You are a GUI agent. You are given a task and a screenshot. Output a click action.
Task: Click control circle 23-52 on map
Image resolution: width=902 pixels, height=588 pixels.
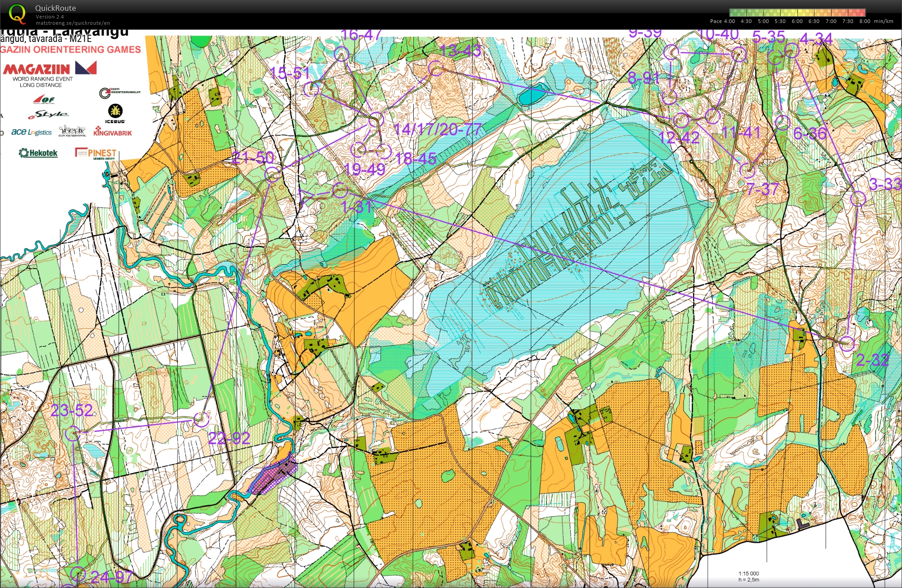point(73,434)
